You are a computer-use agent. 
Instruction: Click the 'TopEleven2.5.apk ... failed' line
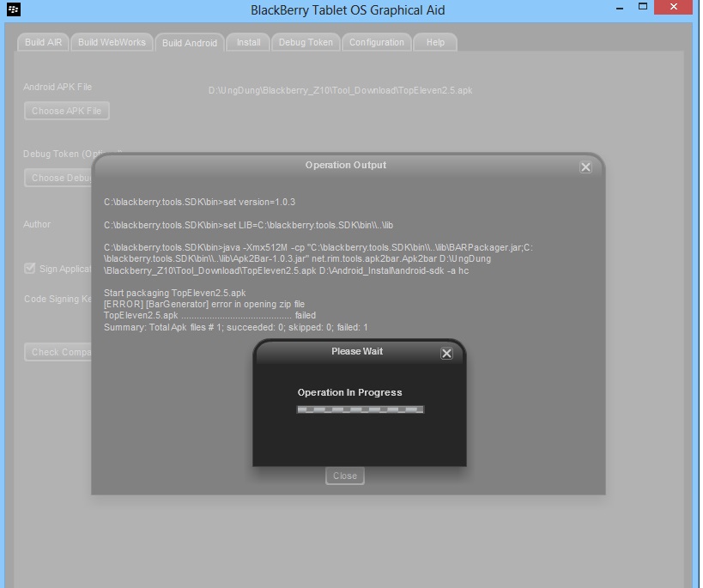tap(209, 315)
